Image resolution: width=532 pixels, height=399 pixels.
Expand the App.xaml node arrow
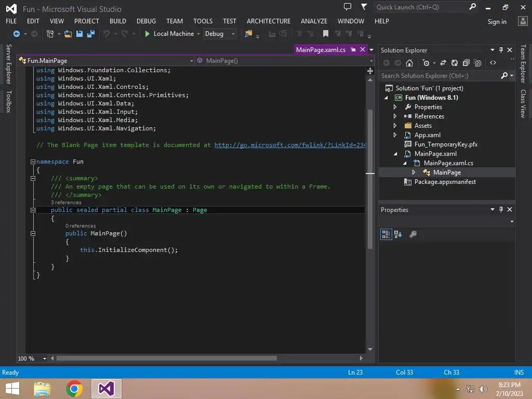click(x=395, y=135)
